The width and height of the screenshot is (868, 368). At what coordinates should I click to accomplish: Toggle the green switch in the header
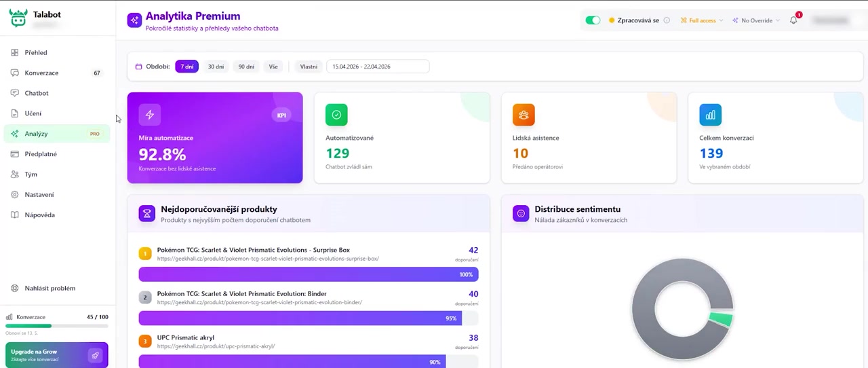click(x=593, y=20)
